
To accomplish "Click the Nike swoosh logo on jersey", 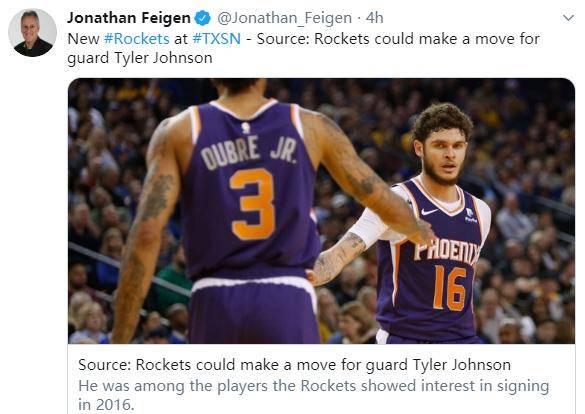I will [x=429, y=212].
